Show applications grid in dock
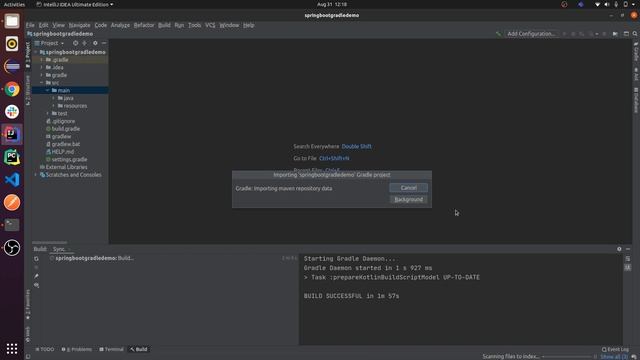This screenshot has width=640, height=360. pos(12,348)
